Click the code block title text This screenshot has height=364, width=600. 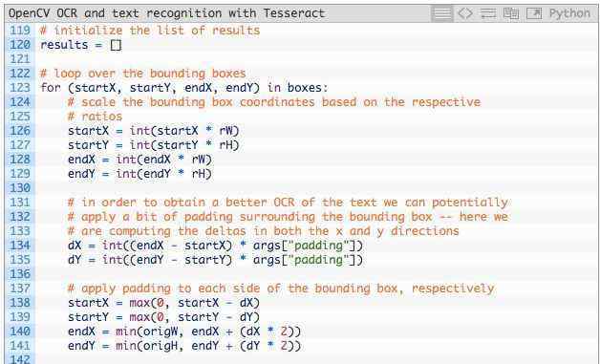click(166, 13)
